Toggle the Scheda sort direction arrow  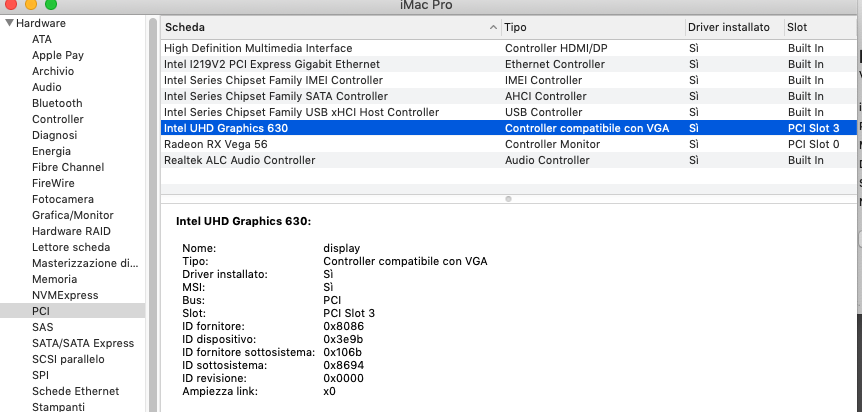click(x=493, y=27)
